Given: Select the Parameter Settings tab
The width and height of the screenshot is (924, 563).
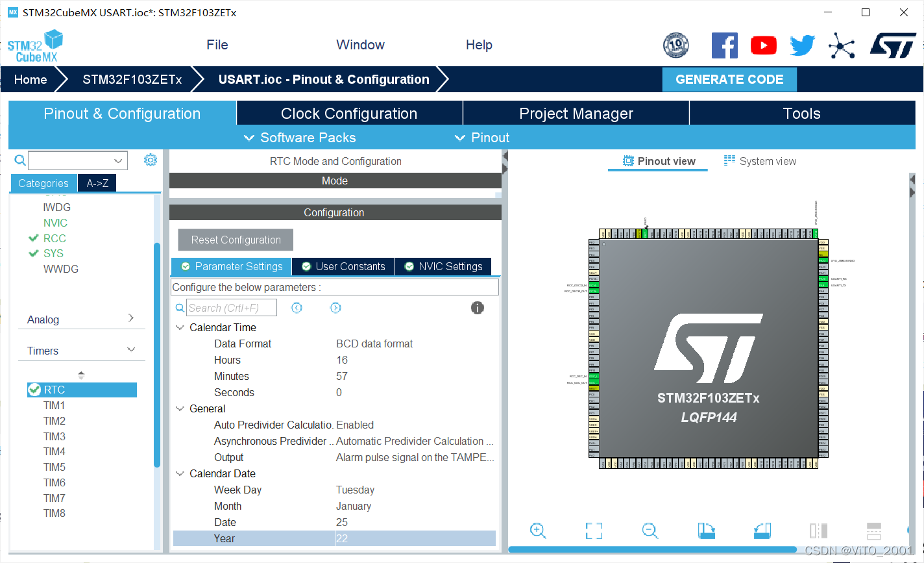Looking at the screenshot, I should coord(232,266).
